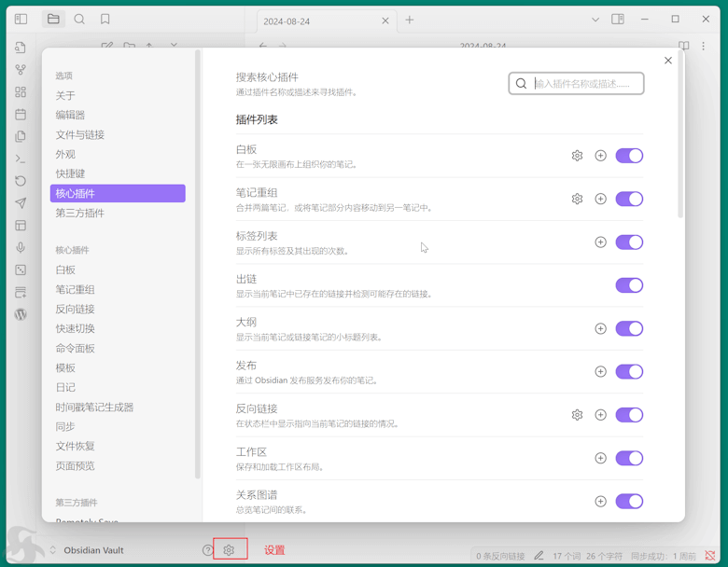The height and width of the screenshot is (567, 728).
Task: Click the microphone audio recorder icon
Action: 21,248
